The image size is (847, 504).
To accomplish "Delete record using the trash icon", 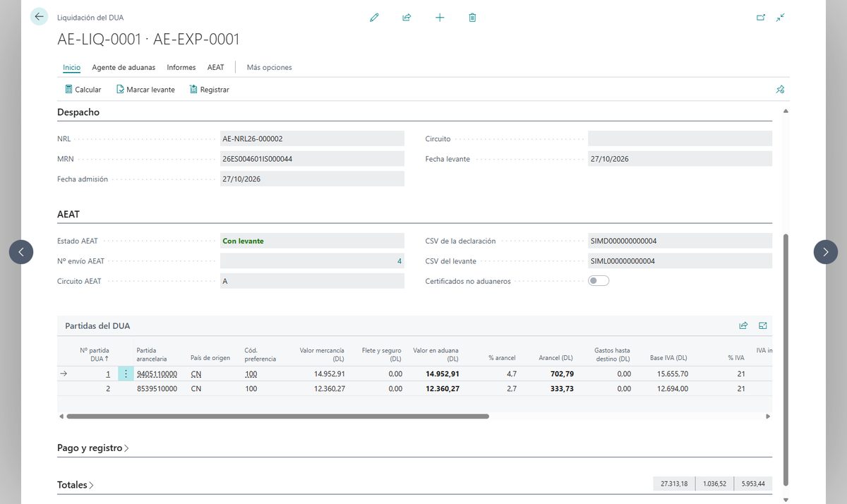I will [x=472, y=18].
